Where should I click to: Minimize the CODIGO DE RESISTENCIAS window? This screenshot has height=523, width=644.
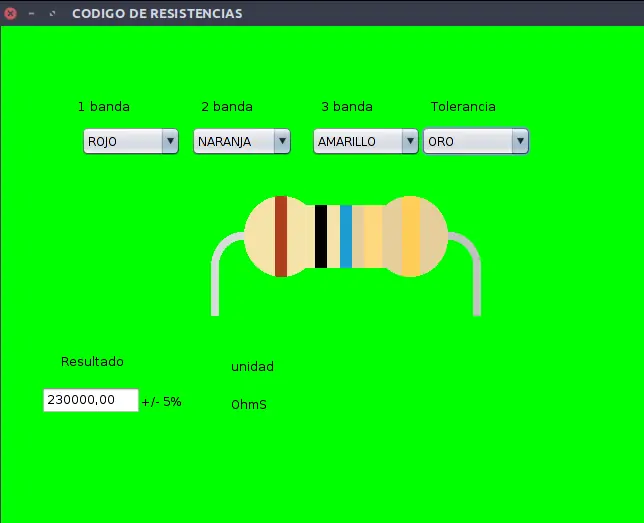(31, 14)
